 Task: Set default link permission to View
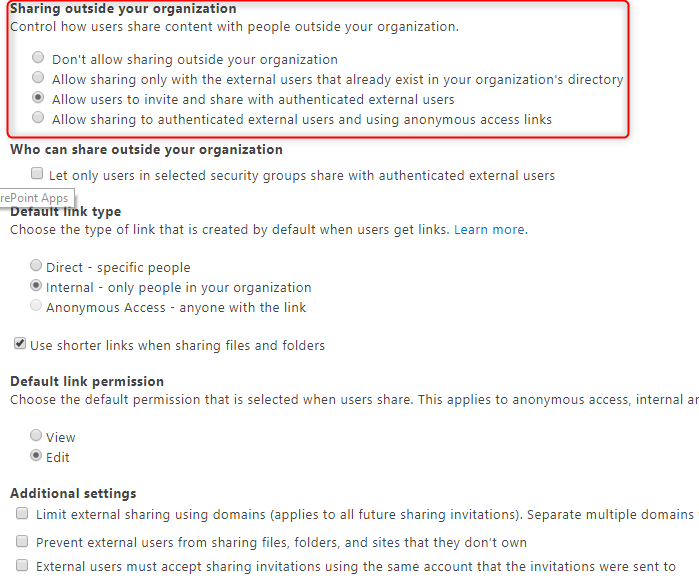coord(37,436)
